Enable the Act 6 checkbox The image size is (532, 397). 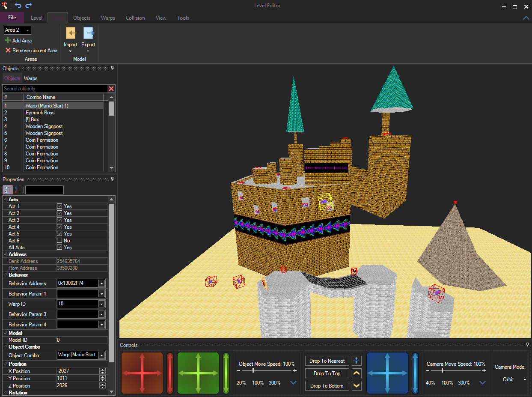[59, 241]
